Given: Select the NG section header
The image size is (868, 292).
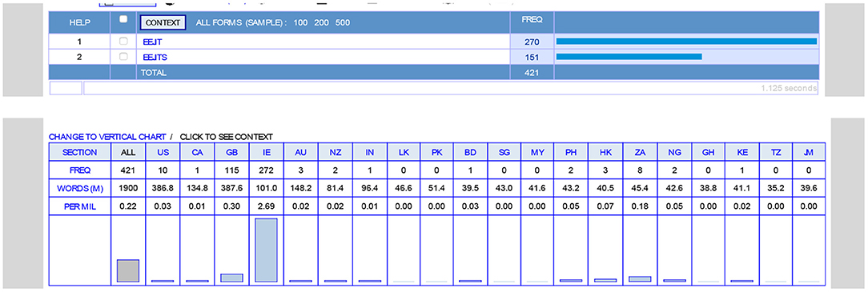Looking at the screenshot, I should (x=673, y=152).
